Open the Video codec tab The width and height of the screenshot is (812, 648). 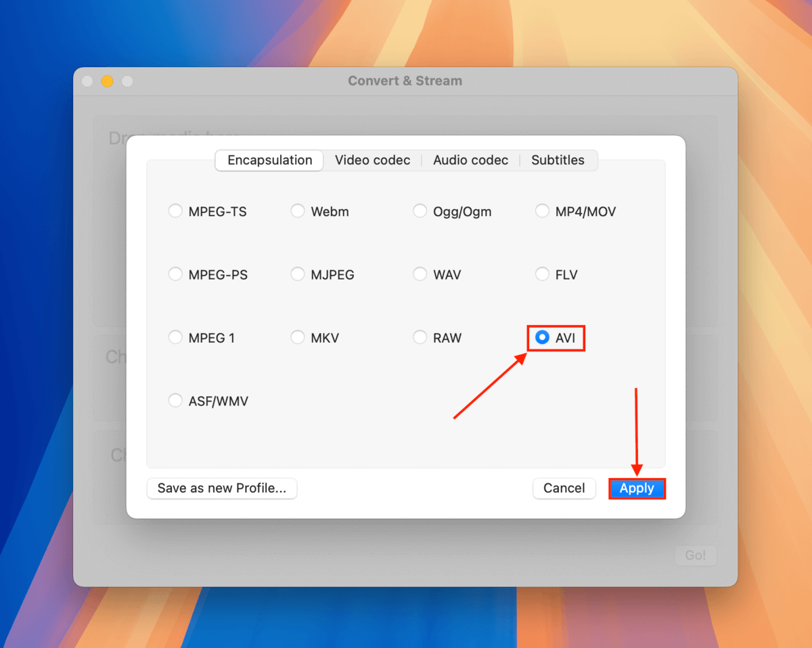point(373,160)
